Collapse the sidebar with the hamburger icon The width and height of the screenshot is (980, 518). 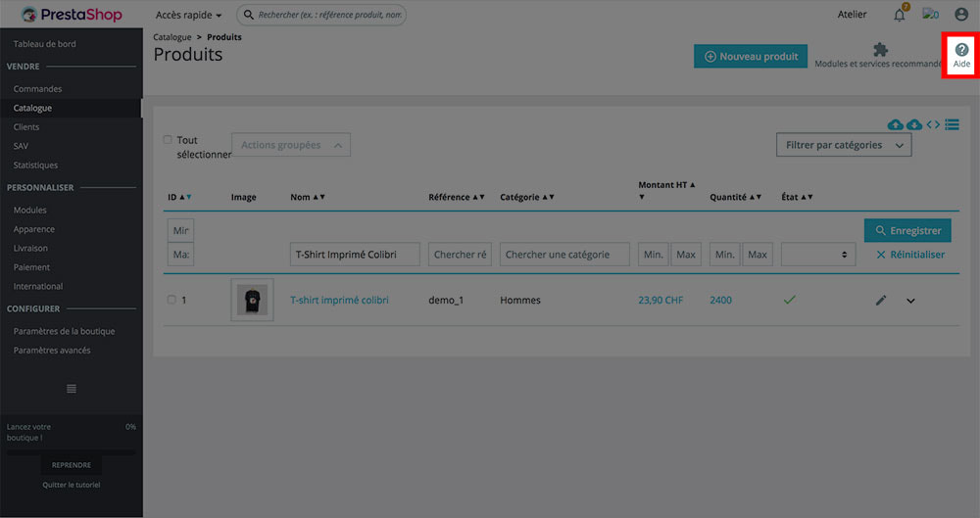click(x=71, y=389)
